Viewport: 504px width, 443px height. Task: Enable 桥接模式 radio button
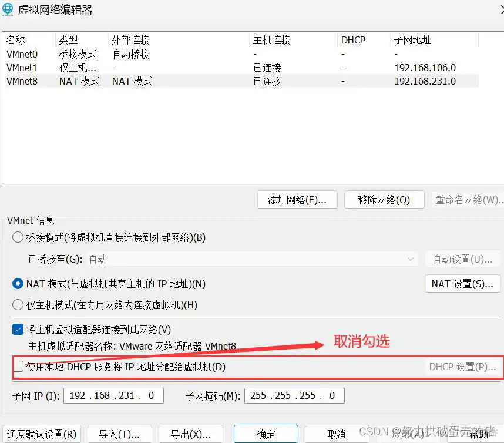coord(18,237)
